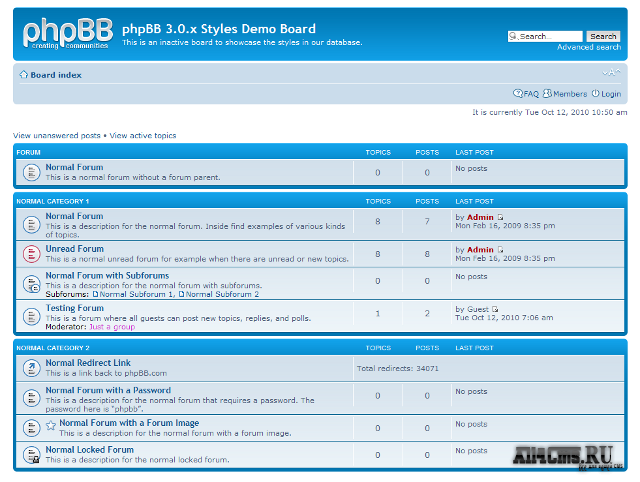640x482 pixels.
Task: Click the Normal Subforum 2 page icon
Action: [181, 294]
